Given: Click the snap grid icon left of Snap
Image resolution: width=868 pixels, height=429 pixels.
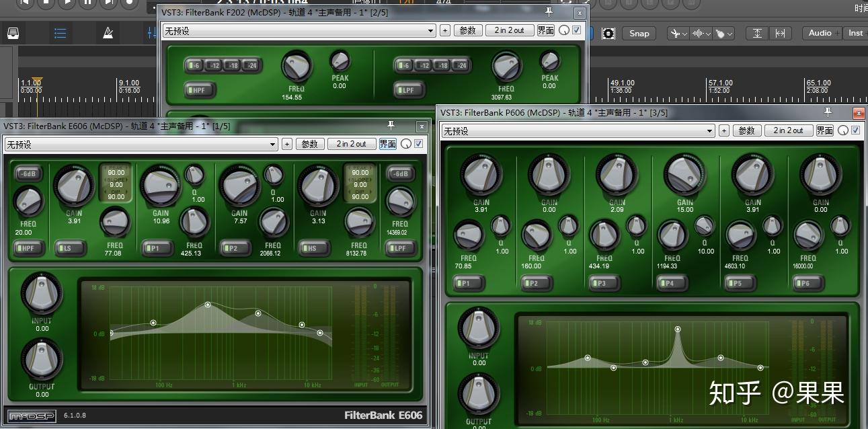Looking at the screenshot, I should point(608,33).
